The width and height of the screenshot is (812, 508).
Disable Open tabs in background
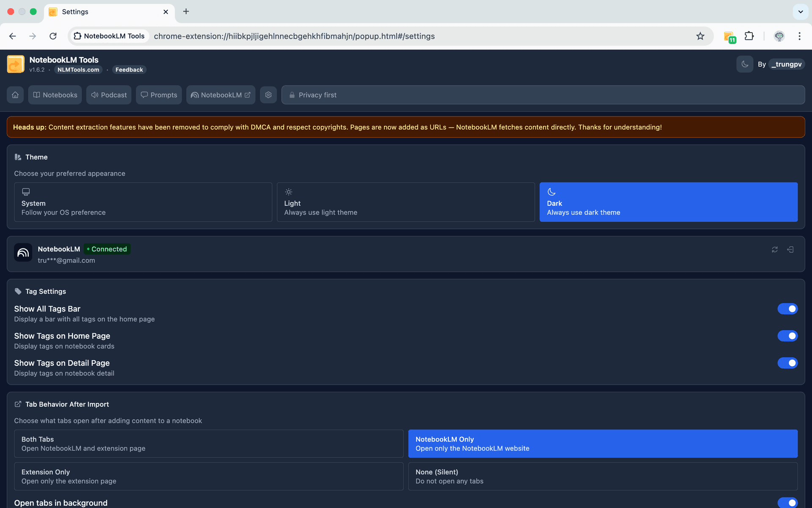tap(787, 503)
